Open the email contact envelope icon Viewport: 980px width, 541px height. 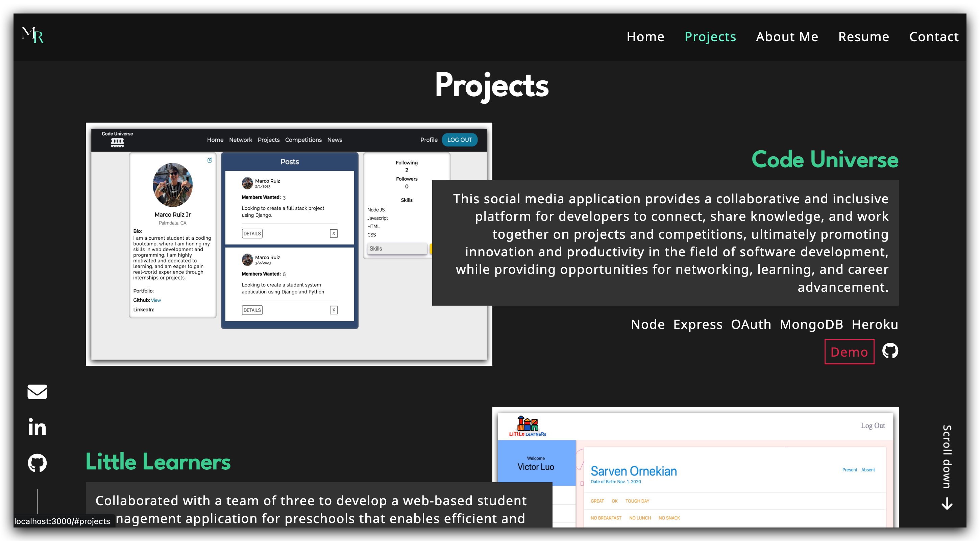37,392
